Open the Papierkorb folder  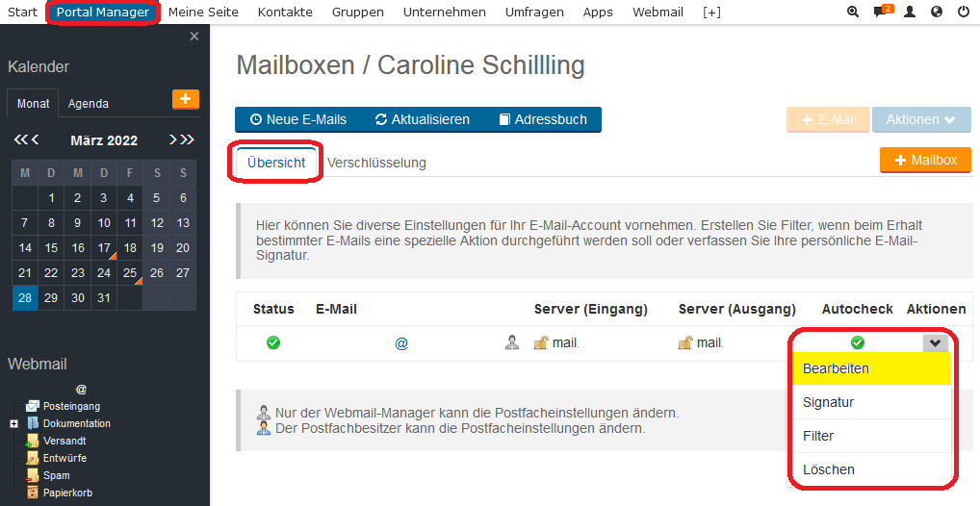pos(67,493)
